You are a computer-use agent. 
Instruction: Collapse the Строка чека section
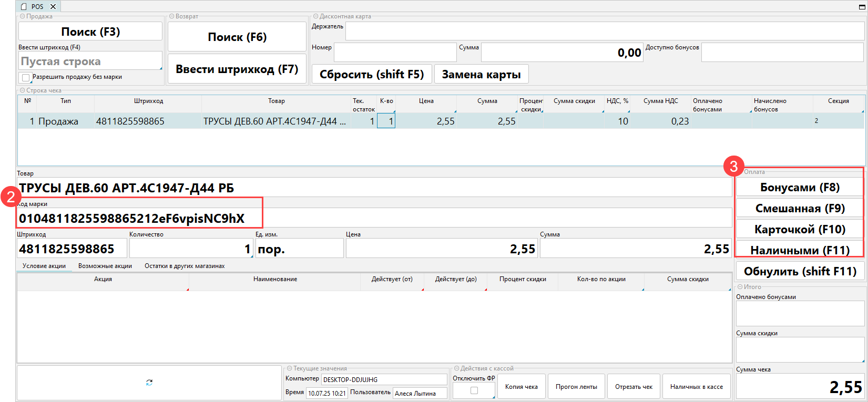click(23, 90)
